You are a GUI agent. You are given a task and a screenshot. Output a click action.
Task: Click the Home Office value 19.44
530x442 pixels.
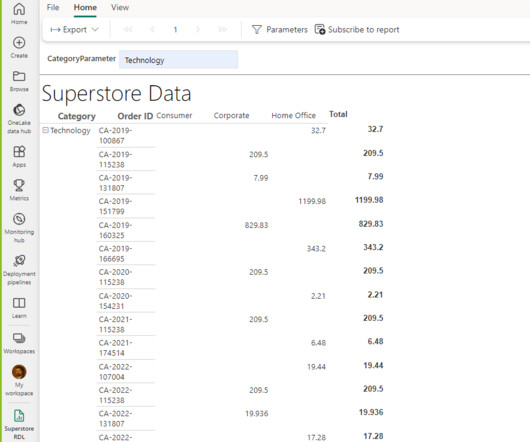(316, 367)
